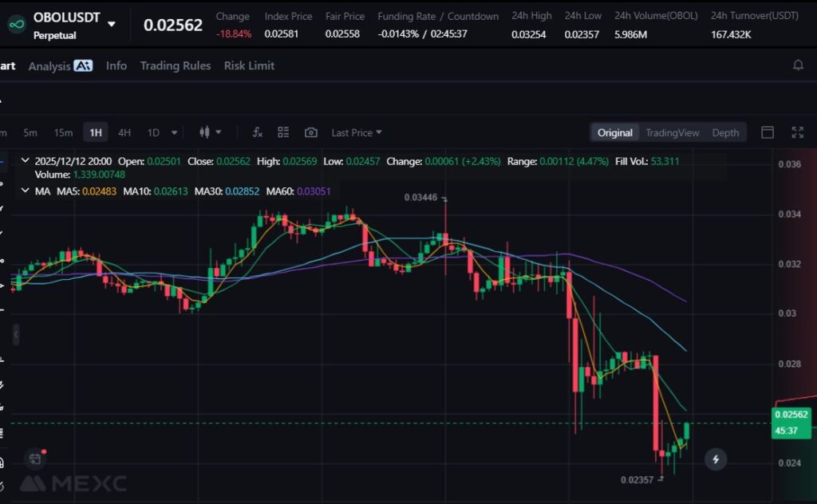This screenshot has width=817, height=504.
Task: Switch chart view to Depth
Action: click(725, 132)
